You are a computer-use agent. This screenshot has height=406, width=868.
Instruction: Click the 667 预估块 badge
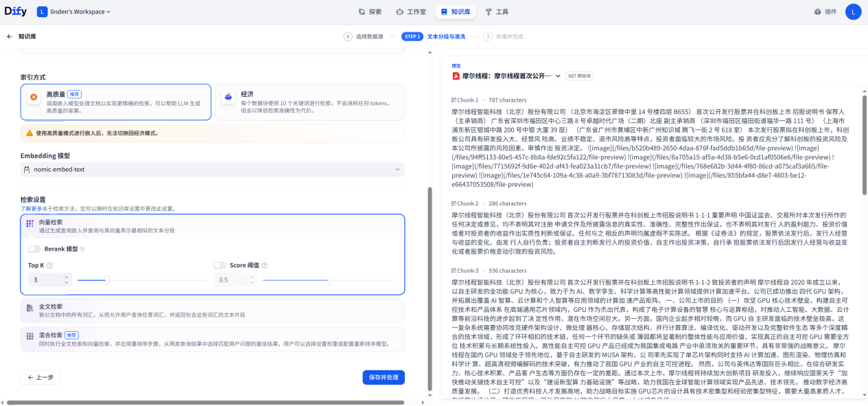580,76
